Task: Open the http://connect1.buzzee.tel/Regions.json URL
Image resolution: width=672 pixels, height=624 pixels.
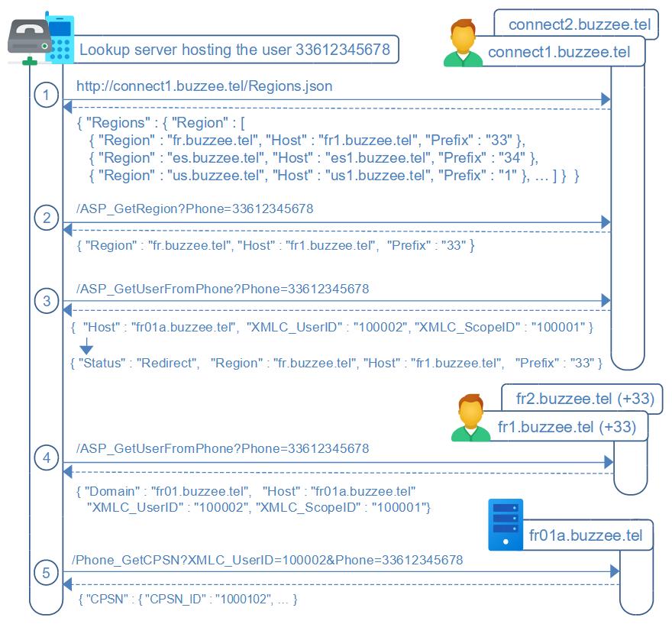Action: pos(204,86)
